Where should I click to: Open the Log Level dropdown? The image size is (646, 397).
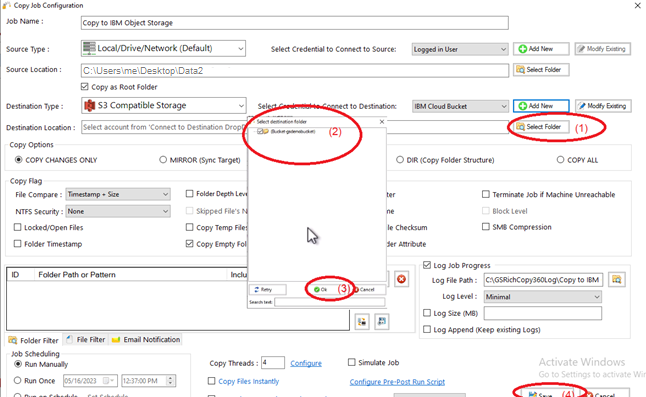(x=543, y=297)
